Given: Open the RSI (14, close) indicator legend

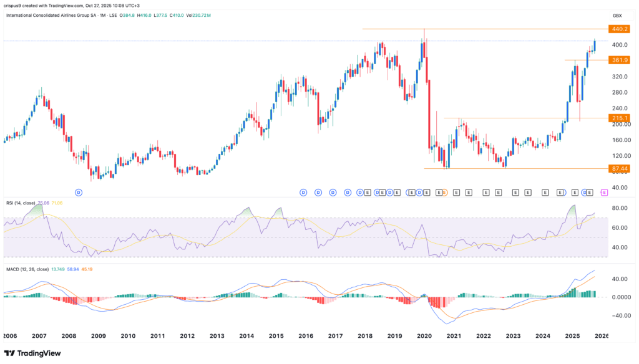Looking at the screenshot, I should coord(25,203).
